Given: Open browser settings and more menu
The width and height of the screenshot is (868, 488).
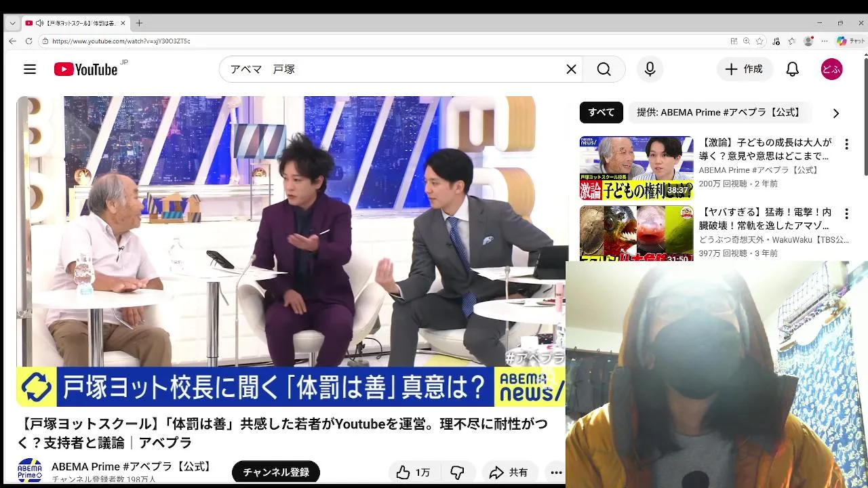Looking at the screenshot, I should tap(824, 41).
